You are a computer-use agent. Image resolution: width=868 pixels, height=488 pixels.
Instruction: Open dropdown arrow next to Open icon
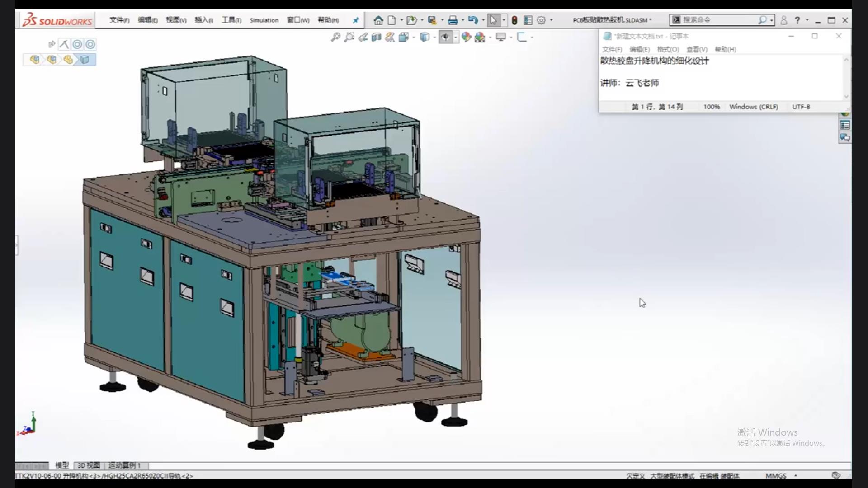pos(422,20)
